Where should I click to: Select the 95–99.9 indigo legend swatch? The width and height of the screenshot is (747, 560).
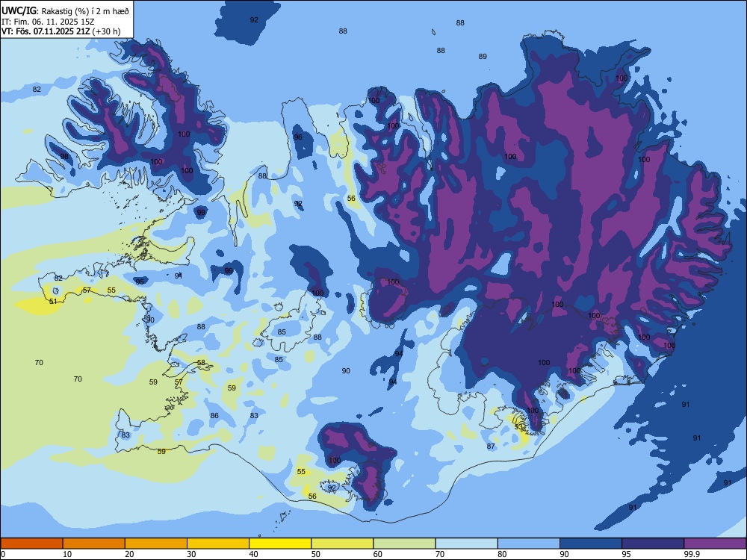[653, 544]
